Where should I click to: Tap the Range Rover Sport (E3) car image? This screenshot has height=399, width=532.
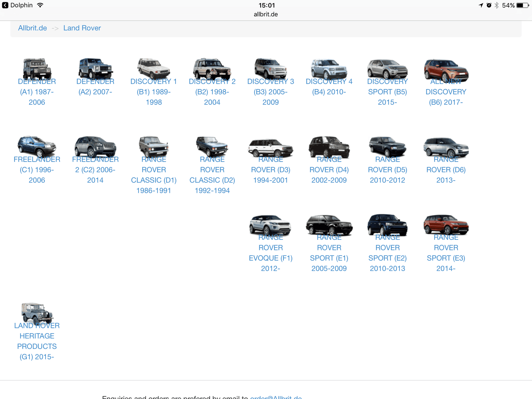pos(446,225)
